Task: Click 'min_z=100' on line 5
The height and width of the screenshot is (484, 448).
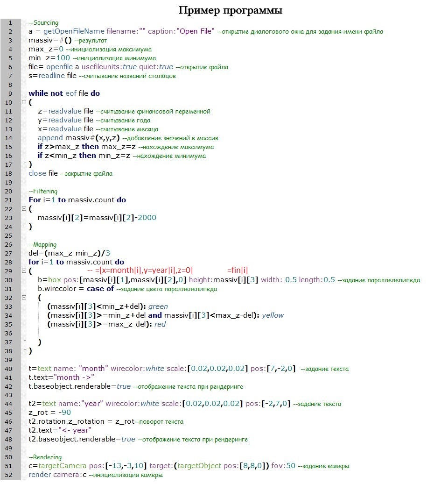Action: (x=49, y=58)
